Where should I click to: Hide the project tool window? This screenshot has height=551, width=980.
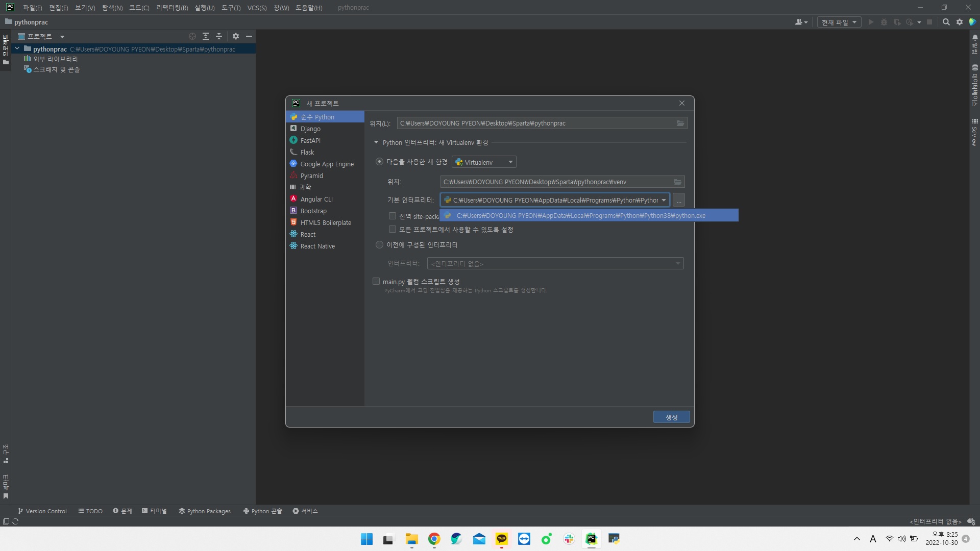[249, 36]
